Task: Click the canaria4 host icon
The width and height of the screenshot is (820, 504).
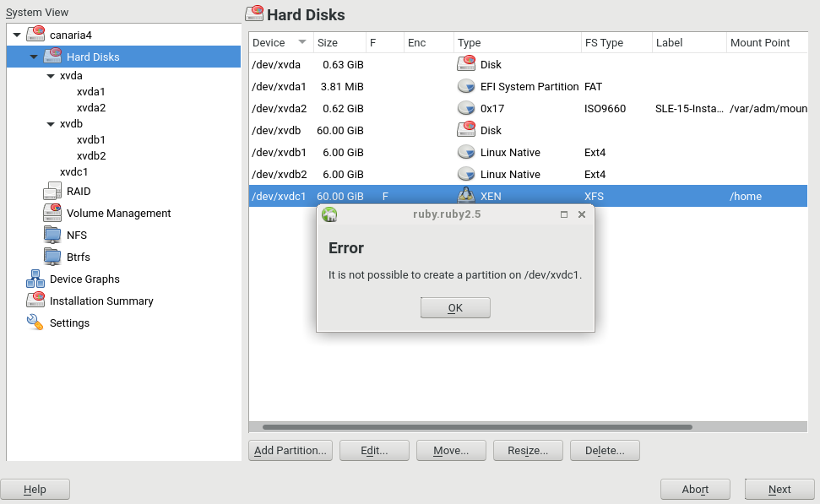Action: tap(35, 35)
